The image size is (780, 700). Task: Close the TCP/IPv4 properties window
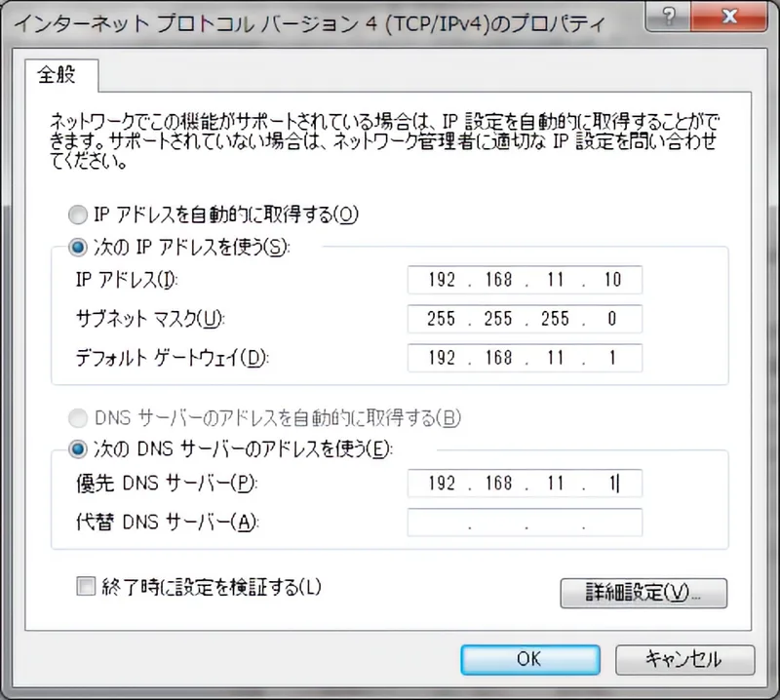tap(729, 17)
